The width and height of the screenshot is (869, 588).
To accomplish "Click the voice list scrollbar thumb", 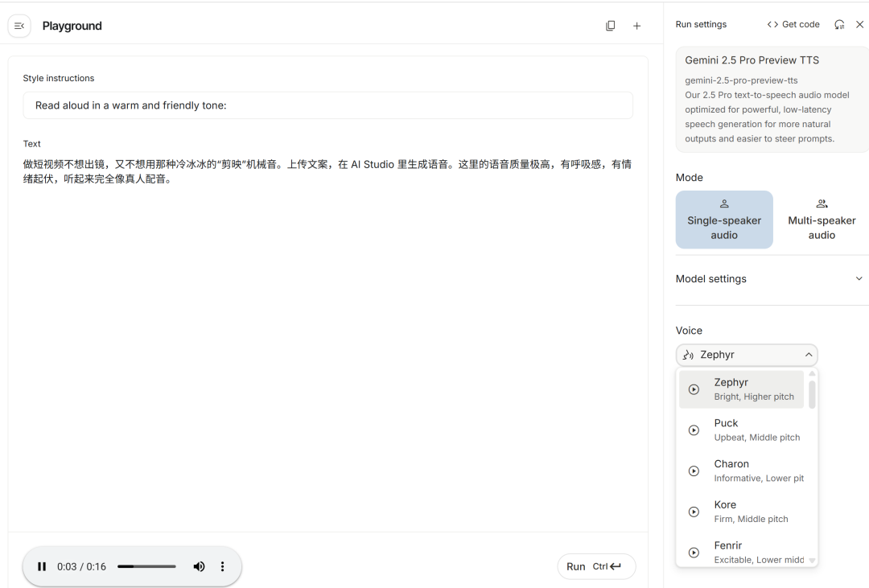I will pos(812,394).
